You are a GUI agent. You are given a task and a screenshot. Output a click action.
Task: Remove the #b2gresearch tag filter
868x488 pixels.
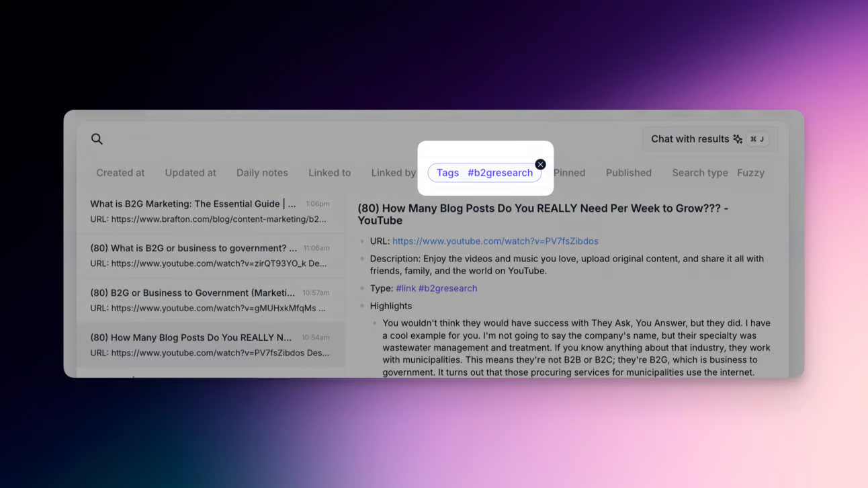[540, 164]
